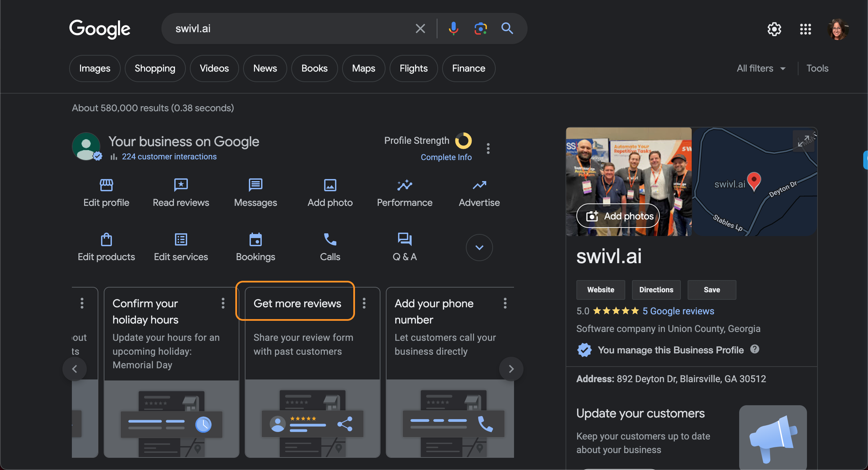Click the Q & A chat icon
Screen dimensions: 868x470
click(x=405, y=239)
